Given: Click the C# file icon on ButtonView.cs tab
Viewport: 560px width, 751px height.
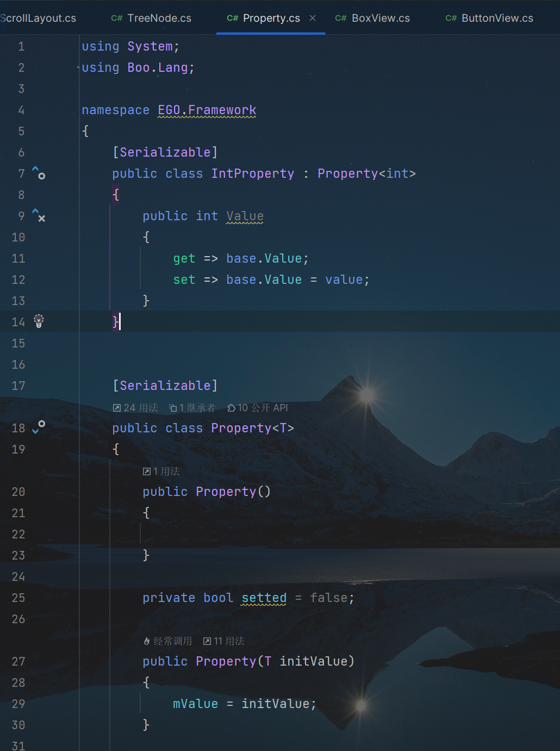Looking at the screenshot, I should point(451,18).
